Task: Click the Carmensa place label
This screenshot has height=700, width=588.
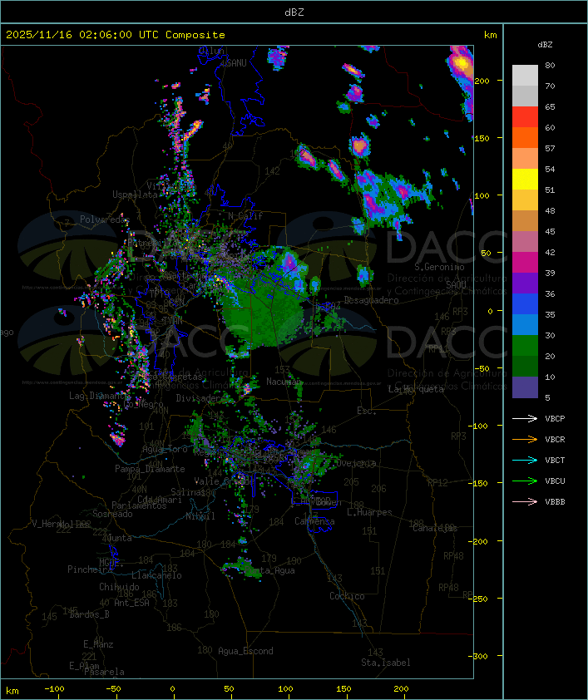Action: (x=314, y=521)
